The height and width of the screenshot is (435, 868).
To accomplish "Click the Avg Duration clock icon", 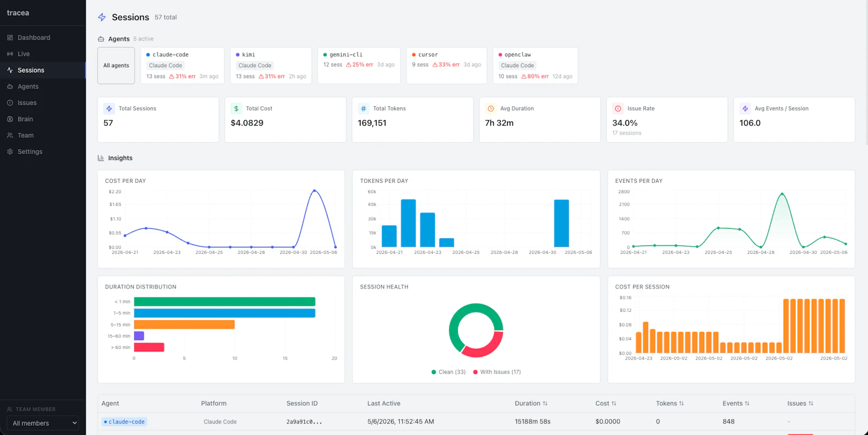I will pos(491,108).
